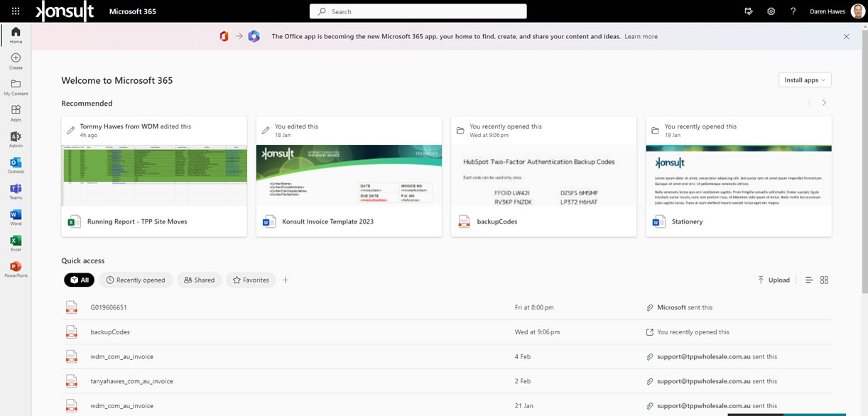
Task: Open Word in the sidebar
Action: (x=16, y=217)
